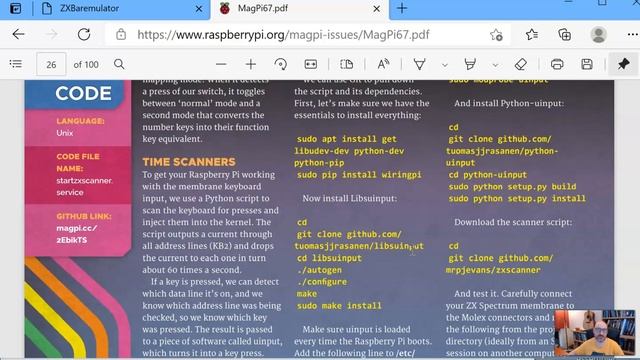Image resolution: width=640 pixels, height=360 pixels.
Task: Rotate the PDF page
Action: point(281,64)
